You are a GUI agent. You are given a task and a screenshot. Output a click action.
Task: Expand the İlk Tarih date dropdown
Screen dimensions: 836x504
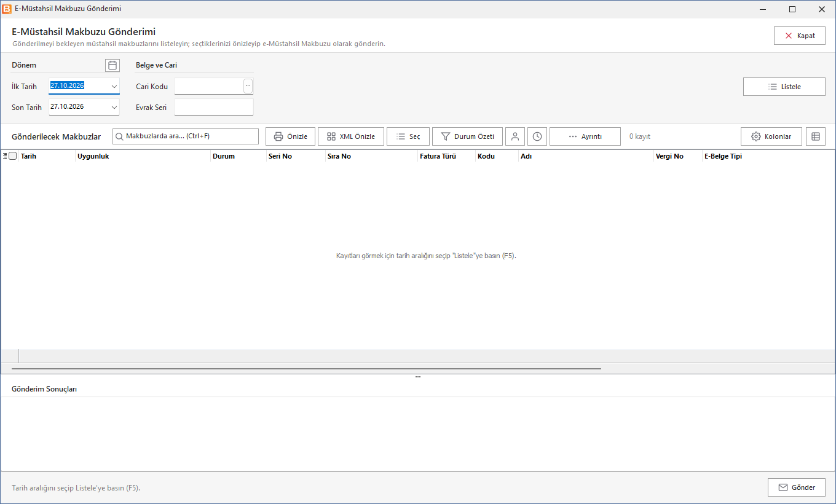point(114,87)
